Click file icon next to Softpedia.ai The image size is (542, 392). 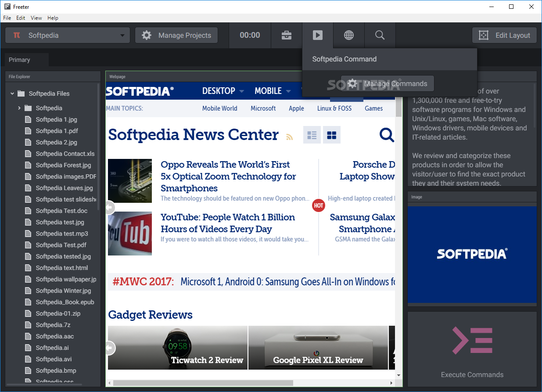coord(28,348)
